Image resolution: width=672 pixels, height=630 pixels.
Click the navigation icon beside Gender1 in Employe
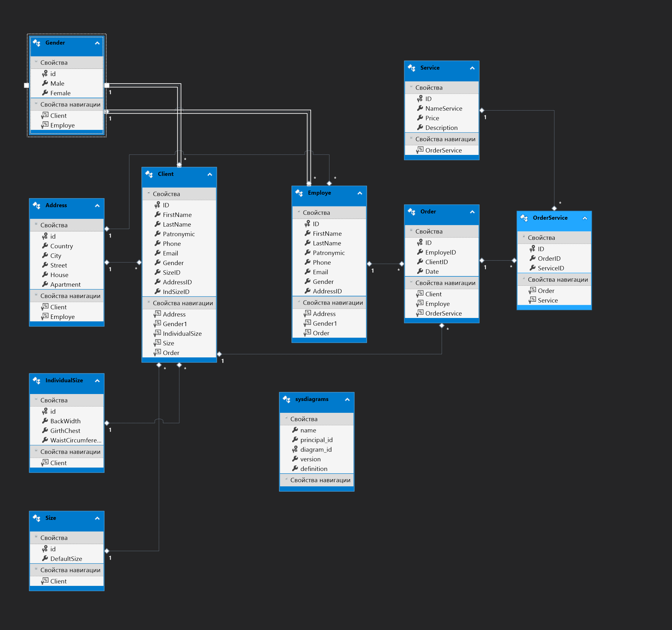[x=307, y=323]
